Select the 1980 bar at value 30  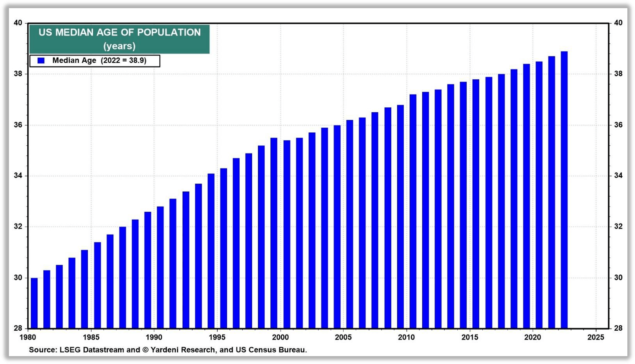coord(34,303)
